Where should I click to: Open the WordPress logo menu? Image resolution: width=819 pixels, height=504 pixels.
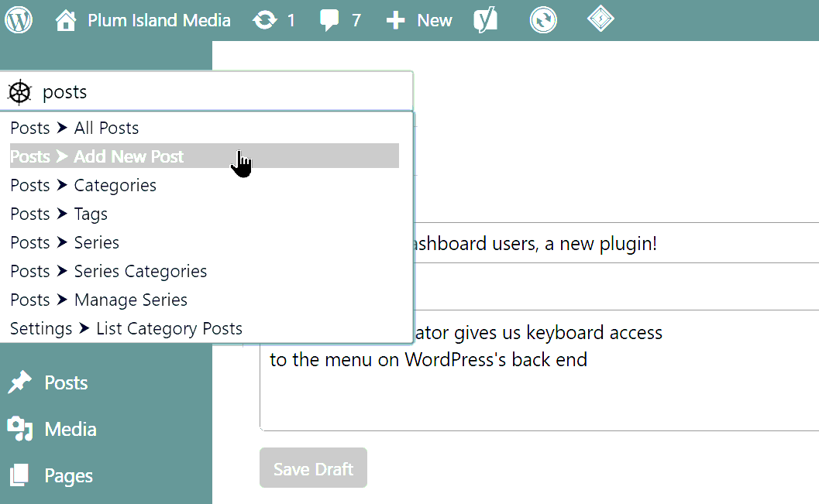tap(19, 20)
